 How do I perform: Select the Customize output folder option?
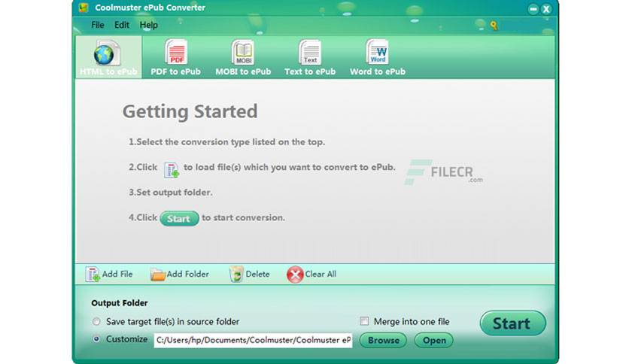pos(96,339)
